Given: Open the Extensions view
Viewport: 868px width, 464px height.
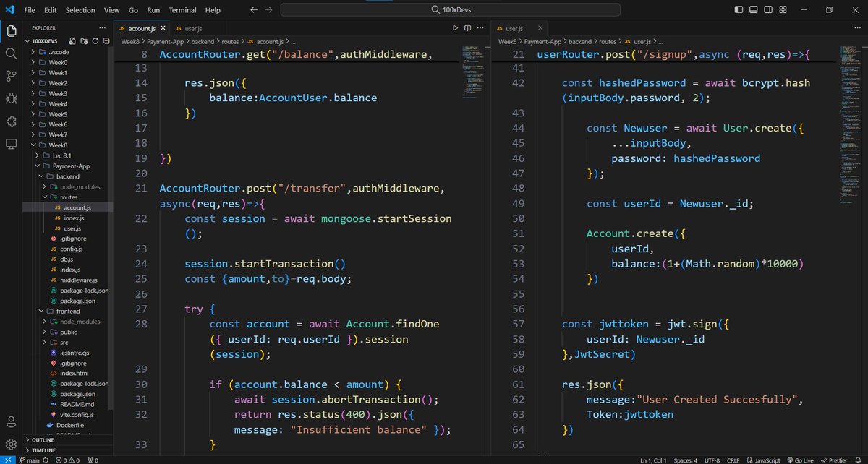Looking at the screenshot, I should [x=11, y=121].
